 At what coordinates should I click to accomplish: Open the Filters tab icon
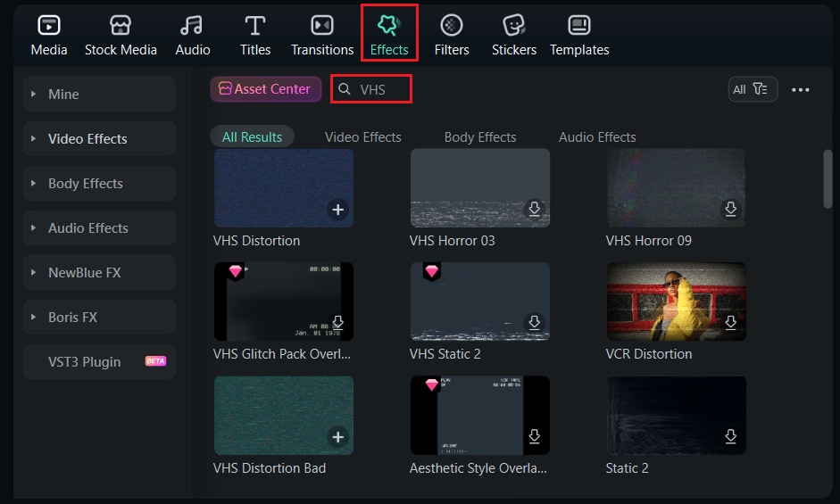click(x=452, y=25)
